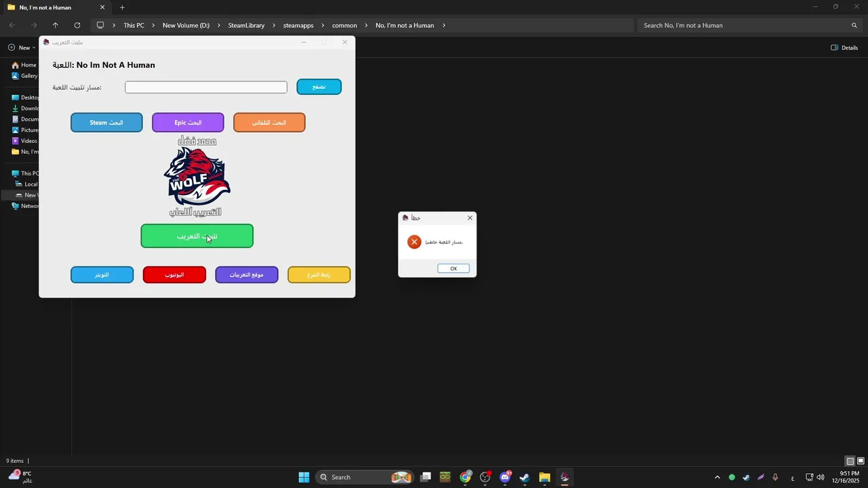Click OK in the error dialog
This screenshot has height=488, width=868.
pos(454,268)
